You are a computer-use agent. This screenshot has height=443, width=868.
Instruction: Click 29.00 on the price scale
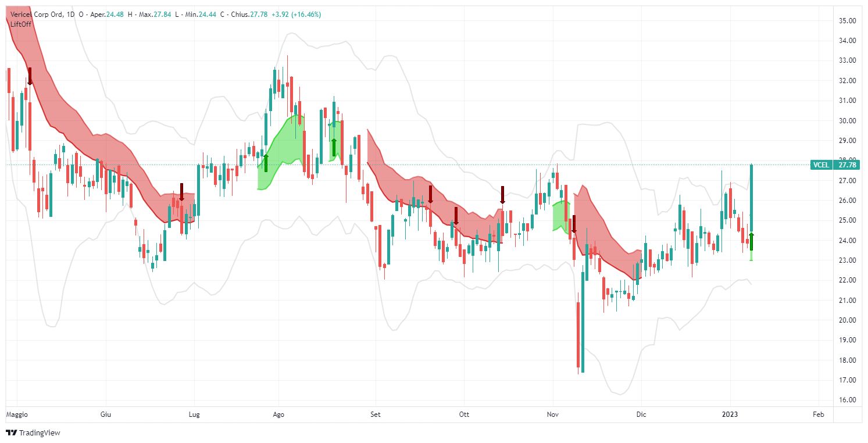point(847,140)
